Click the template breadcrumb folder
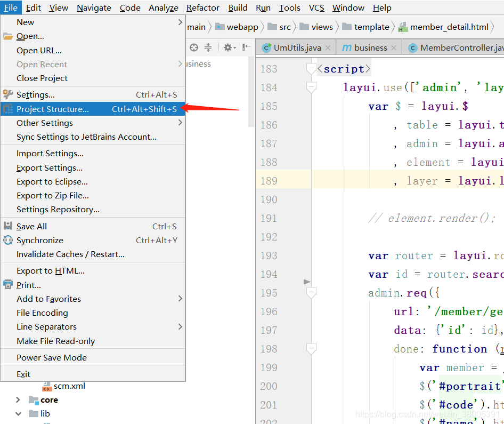 366,27
